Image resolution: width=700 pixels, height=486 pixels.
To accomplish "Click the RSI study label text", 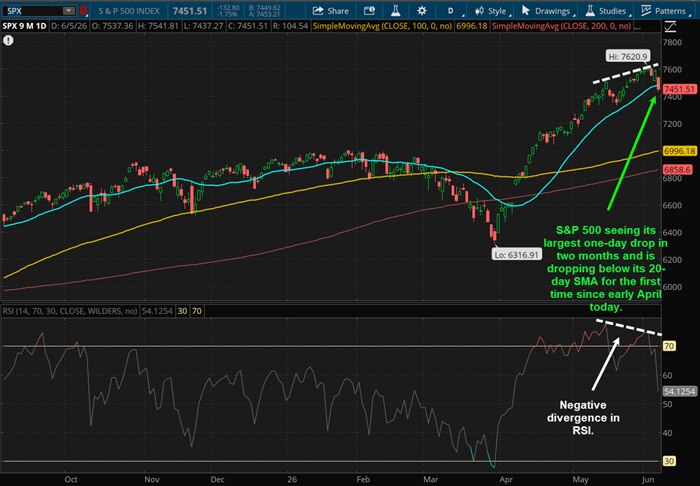I will (x=70, y=311).
